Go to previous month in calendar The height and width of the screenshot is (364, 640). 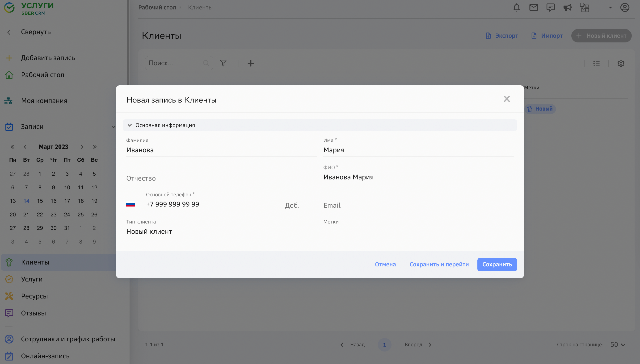click(25, 147)
